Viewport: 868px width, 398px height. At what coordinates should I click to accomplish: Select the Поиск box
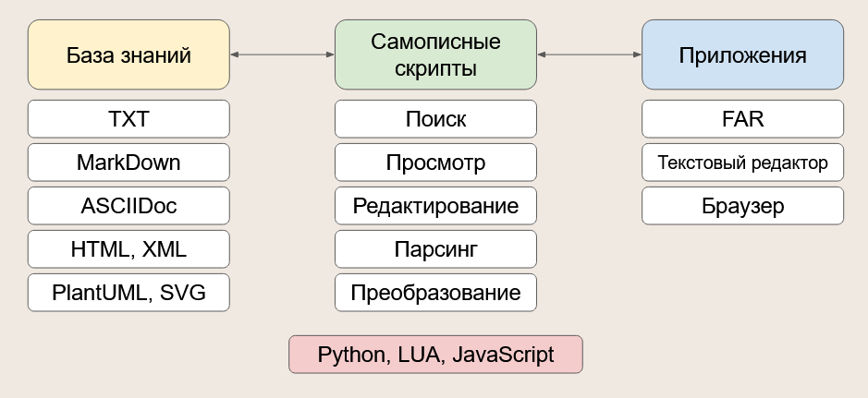tap(435, 119)
